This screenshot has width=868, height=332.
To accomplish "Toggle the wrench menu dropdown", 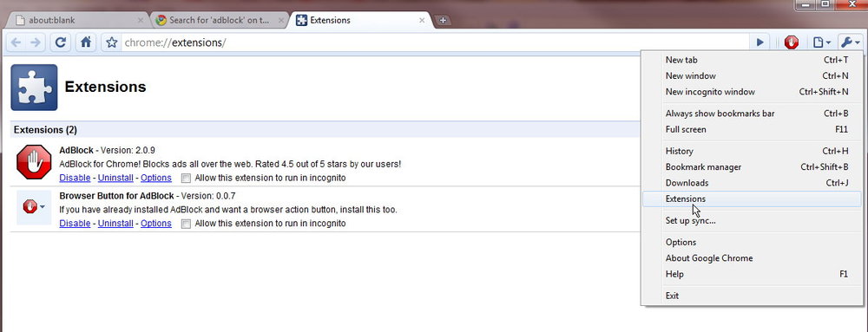I will [850, 42].
